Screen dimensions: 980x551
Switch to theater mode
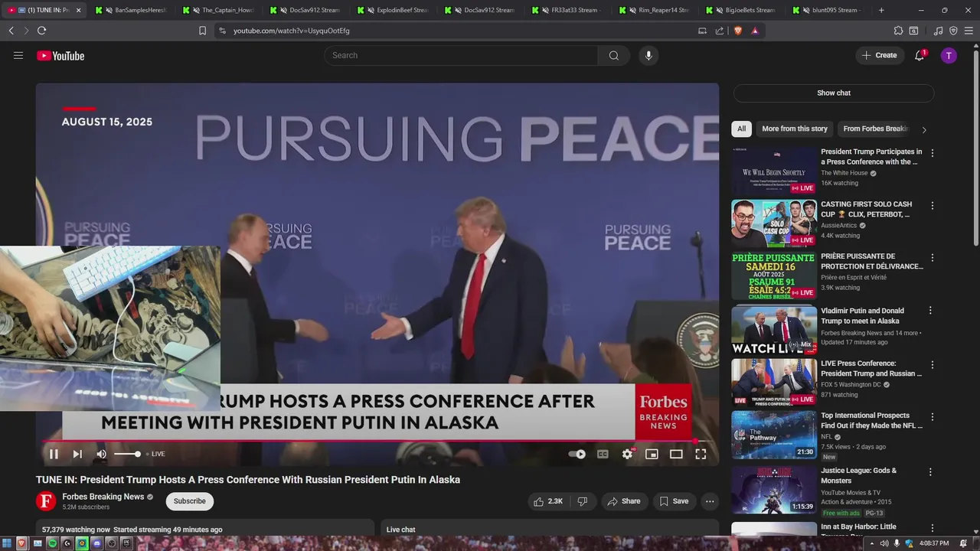tap(676, 454)
